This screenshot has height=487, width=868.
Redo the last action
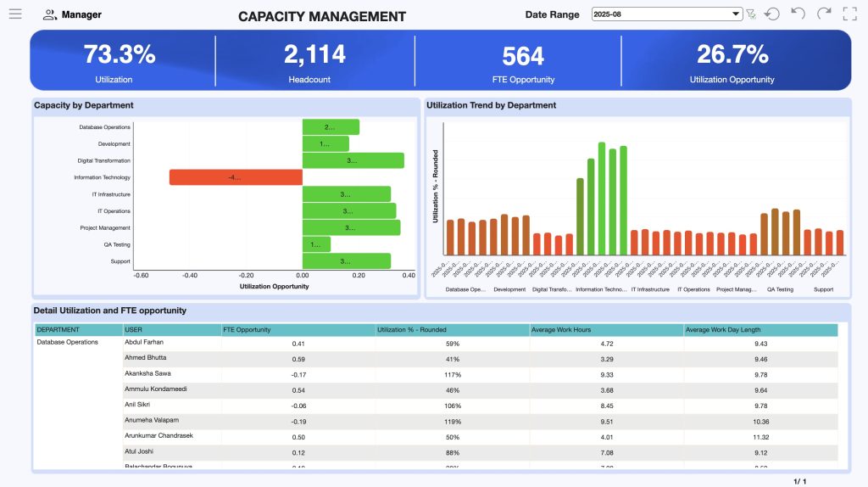click(824, 14)
